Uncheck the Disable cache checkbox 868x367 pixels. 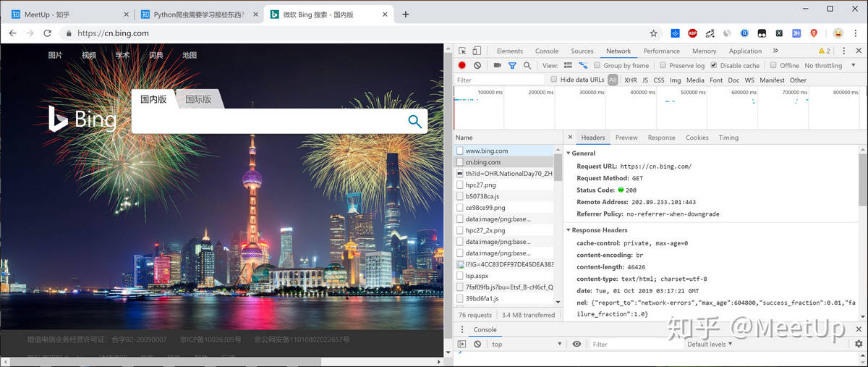713,65
